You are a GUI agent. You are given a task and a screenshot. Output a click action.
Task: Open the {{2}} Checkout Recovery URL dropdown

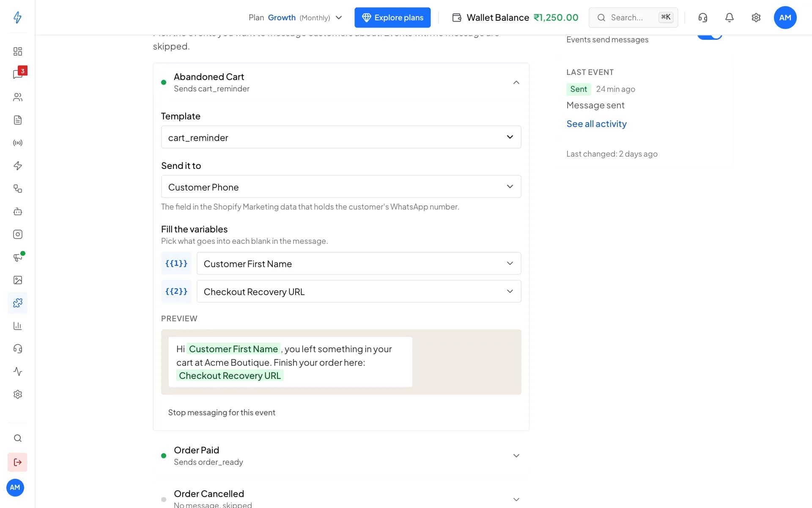coord(359,291)
